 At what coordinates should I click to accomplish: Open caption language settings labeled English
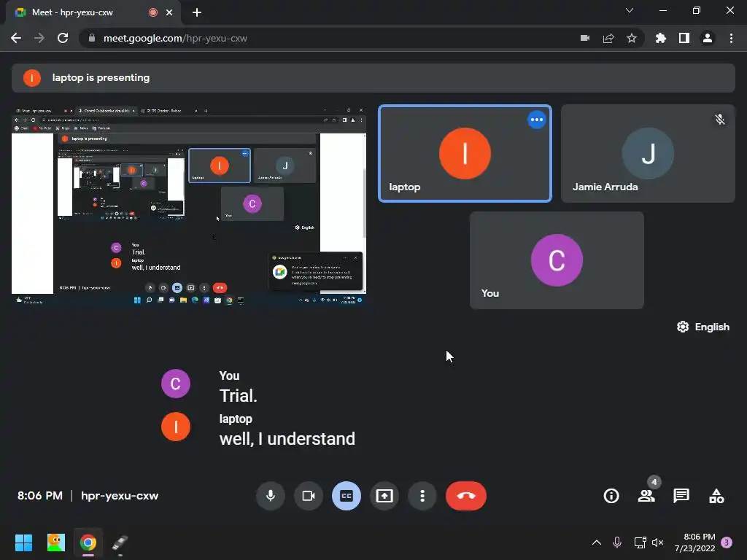(x=703, y=327)
